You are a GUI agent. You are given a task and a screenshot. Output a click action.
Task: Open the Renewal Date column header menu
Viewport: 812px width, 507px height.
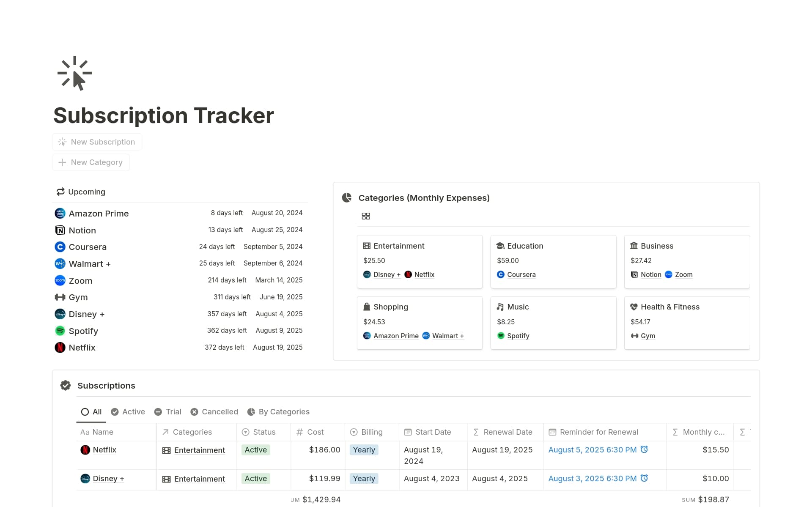click(x=505, y=432)
